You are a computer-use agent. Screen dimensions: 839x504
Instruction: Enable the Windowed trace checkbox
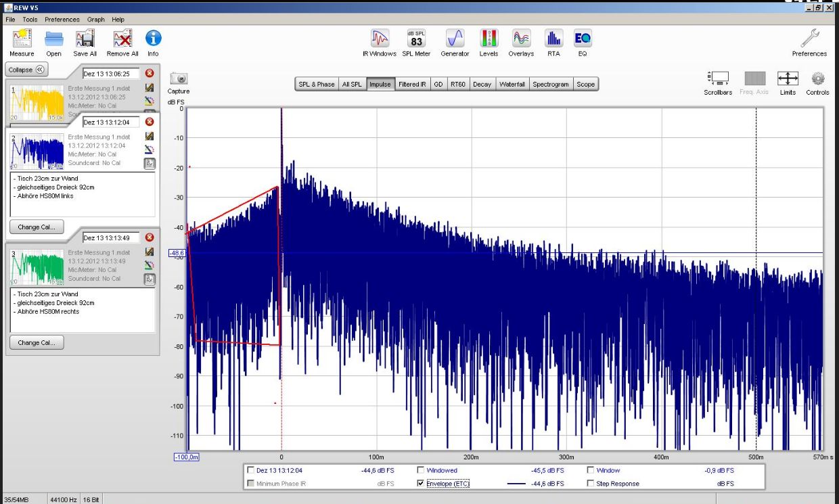[421, 470]
